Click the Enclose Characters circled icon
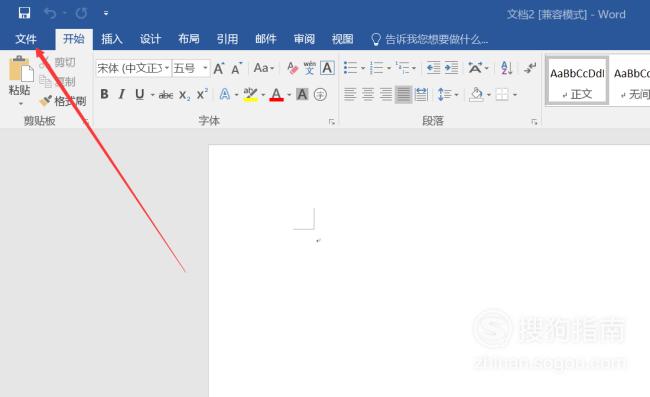Screen dimensions: 650x397 pos(320,94)
